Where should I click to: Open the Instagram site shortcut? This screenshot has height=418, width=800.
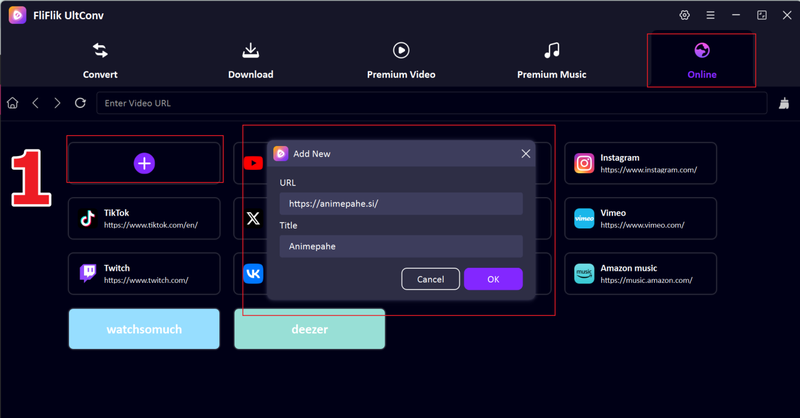641,163
